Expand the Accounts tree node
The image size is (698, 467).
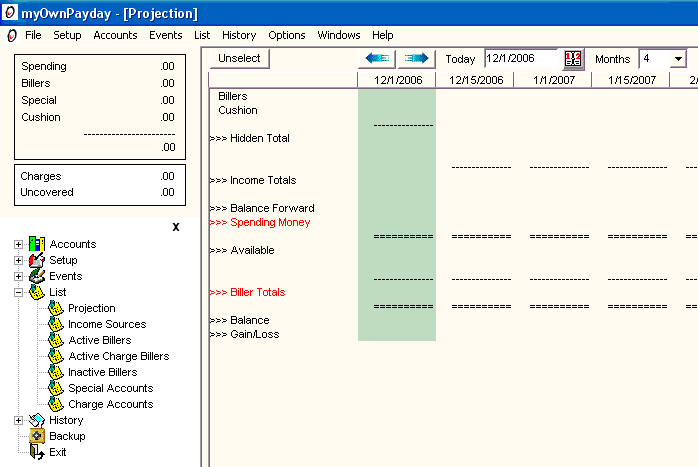(x=18, y=244)
